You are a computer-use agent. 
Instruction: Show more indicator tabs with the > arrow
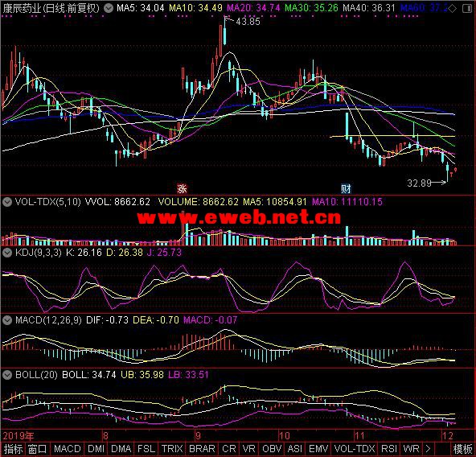point(428,449)
